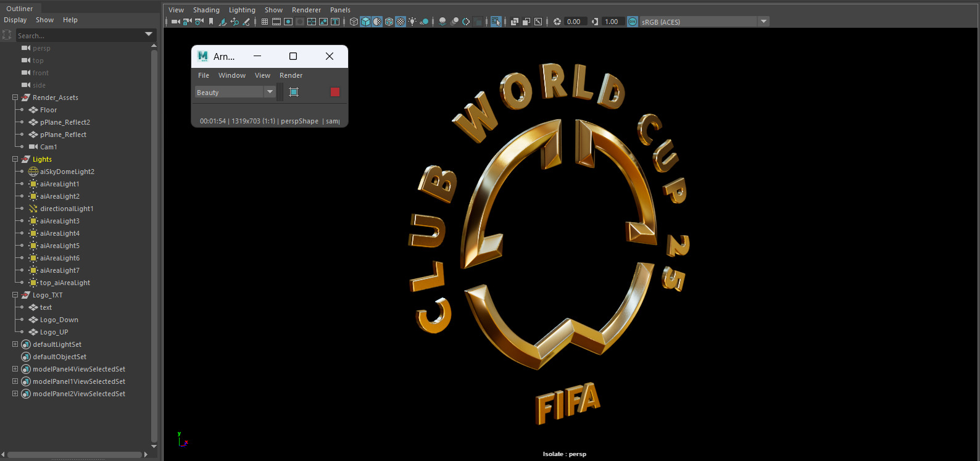Click the Exposure aperture icon

[557, 22]
